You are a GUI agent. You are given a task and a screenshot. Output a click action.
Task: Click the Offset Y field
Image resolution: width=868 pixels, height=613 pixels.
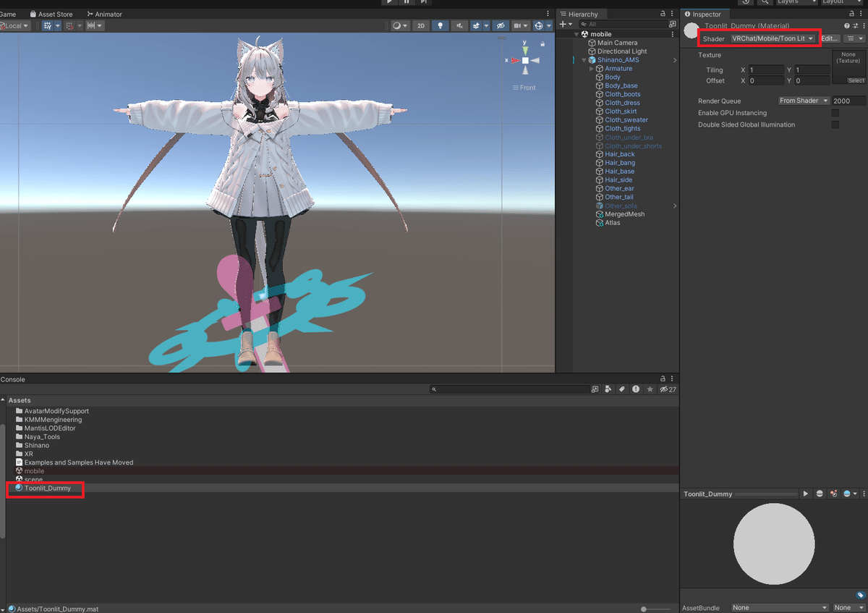[812, 81]
